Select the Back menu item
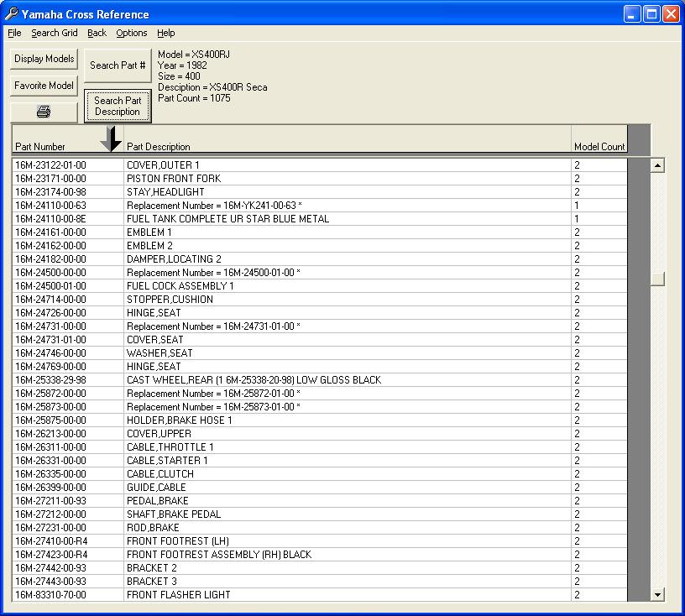Image resolution: width=685 pixels, height=616 pixels. click(97, 33)
